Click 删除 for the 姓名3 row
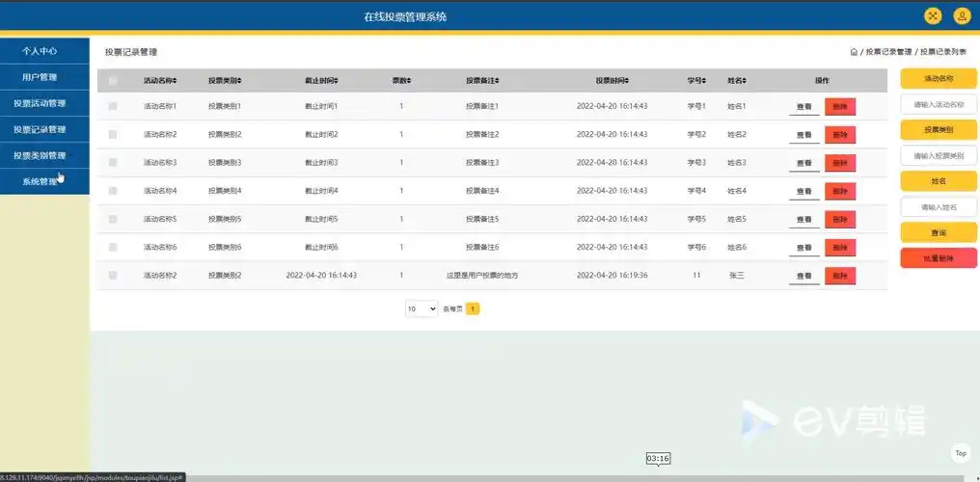Screen dimensions: 980x482 click(x=840, y=163)
